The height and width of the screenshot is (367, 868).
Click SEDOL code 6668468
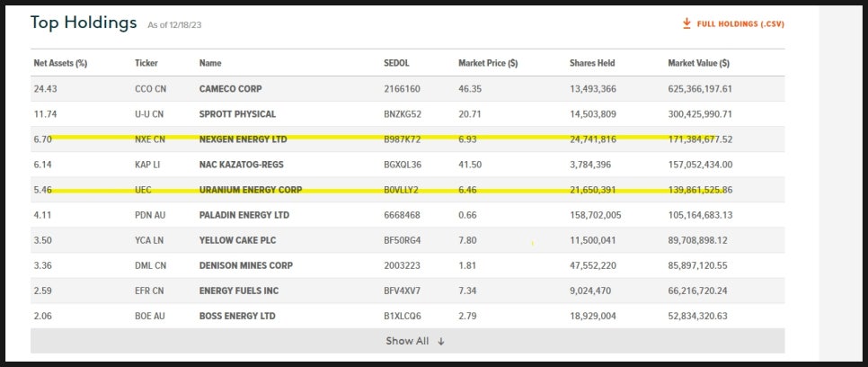coord(402,215)
